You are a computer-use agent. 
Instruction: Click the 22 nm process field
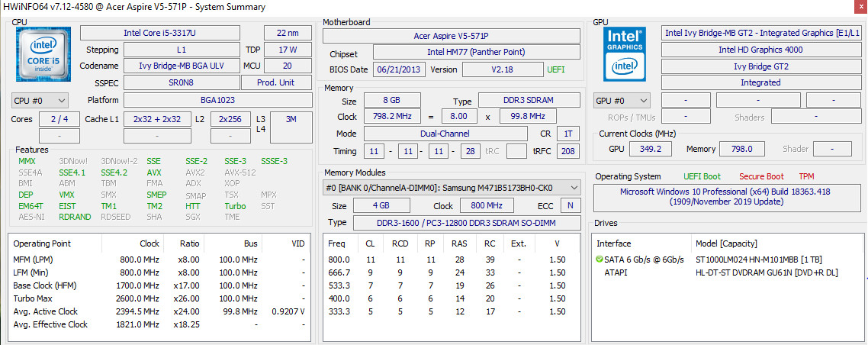point(288,34)
